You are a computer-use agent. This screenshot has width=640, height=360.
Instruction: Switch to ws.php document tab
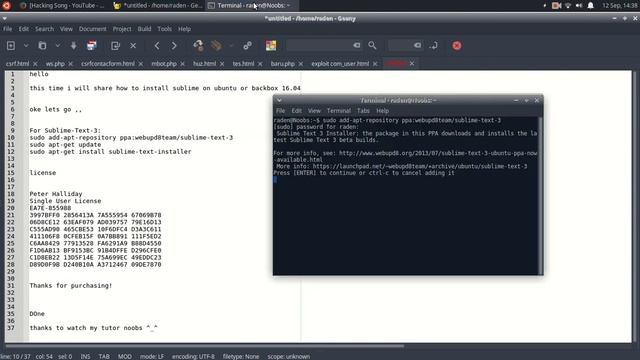tap(55, 64)
